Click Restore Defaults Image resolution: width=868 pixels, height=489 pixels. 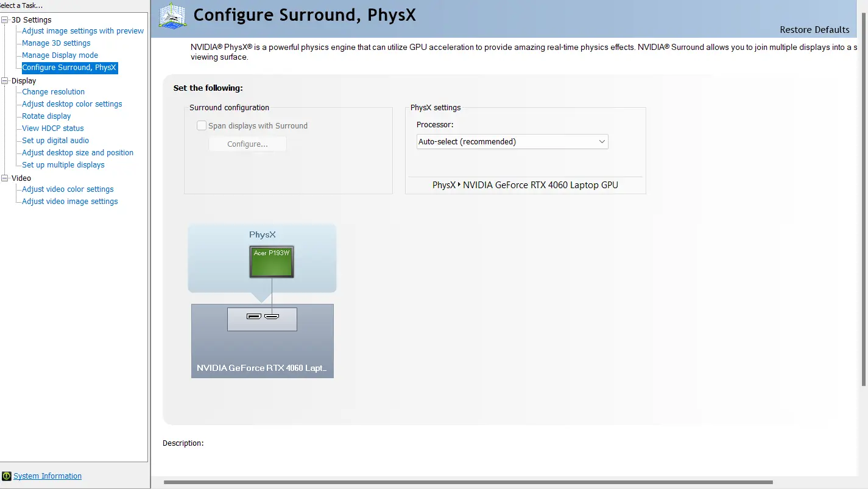[x=814, y=30]
